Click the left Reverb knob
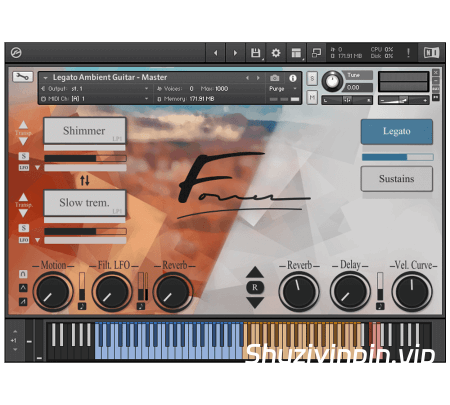Image resolution: width=450 pixels, height=405 pixels. pyautogui.click(x=172, y=292)
